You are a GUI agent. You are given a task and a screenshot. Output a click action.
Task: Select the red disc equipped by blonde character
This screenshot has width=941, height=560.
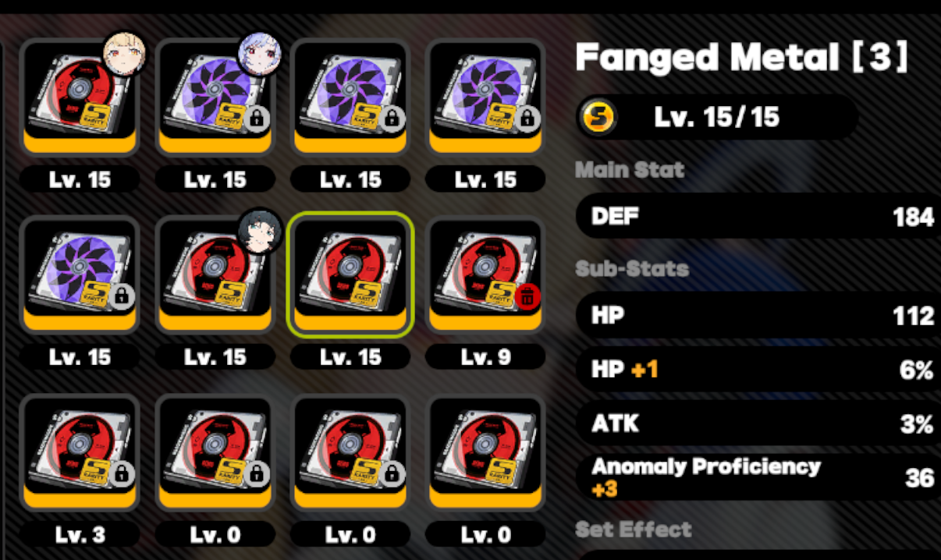pos(80,98)
